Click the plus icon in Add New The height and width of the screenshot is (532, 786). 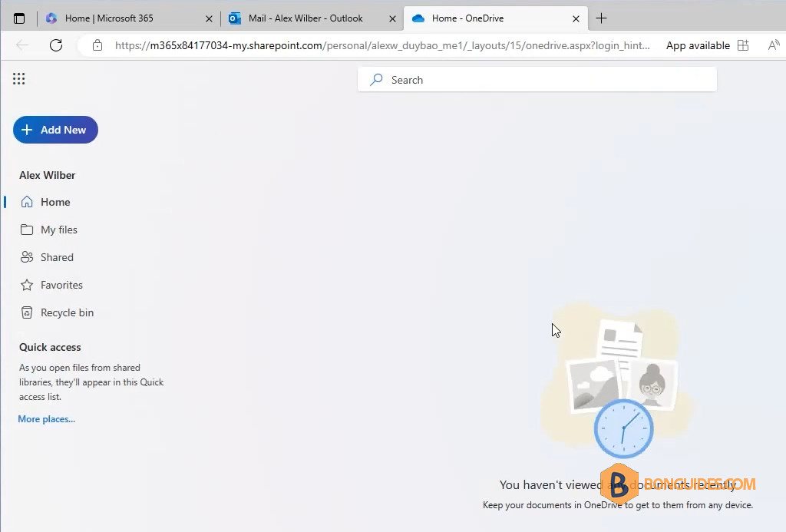(x=27, y=130)
